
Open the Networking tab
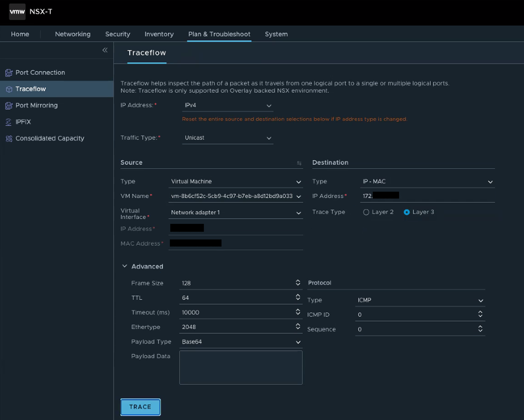[73, 34]
